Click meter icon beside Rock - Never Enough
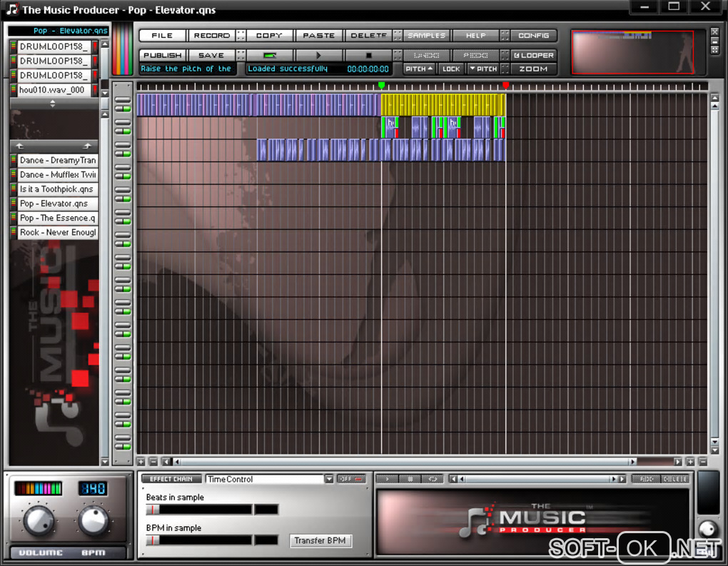The width and height of the screenshot is (728, 566). click(13, 232)
